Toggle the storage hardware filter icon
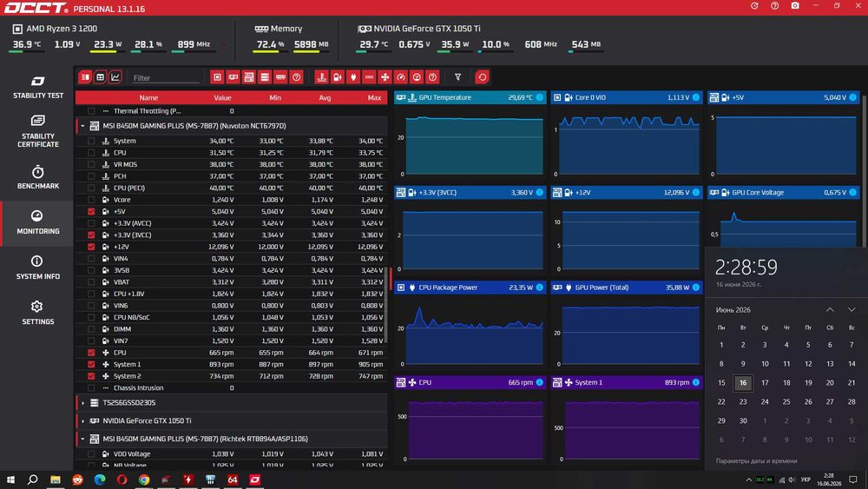 (x=265, y=77)
